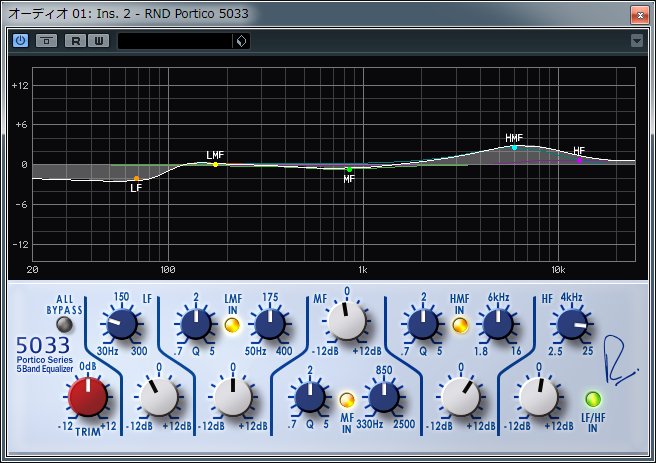Toggle the plugin power/activate button
Image resolution: width=656 pixels, height=463 pixels.
20,41
